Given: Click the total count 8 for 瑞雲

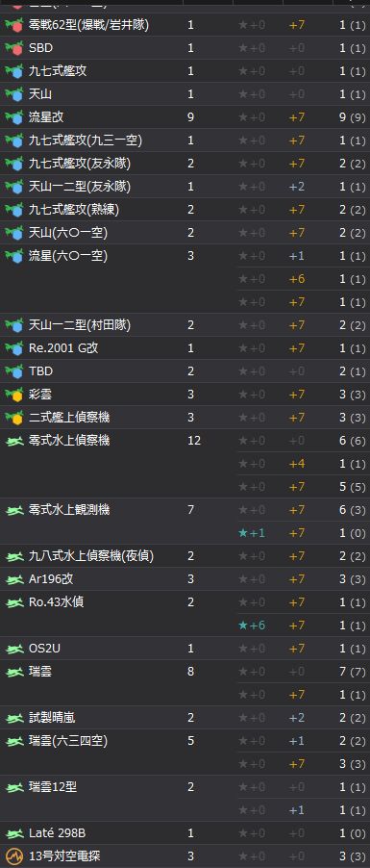Looking at the screenshot, I should 191,672.
